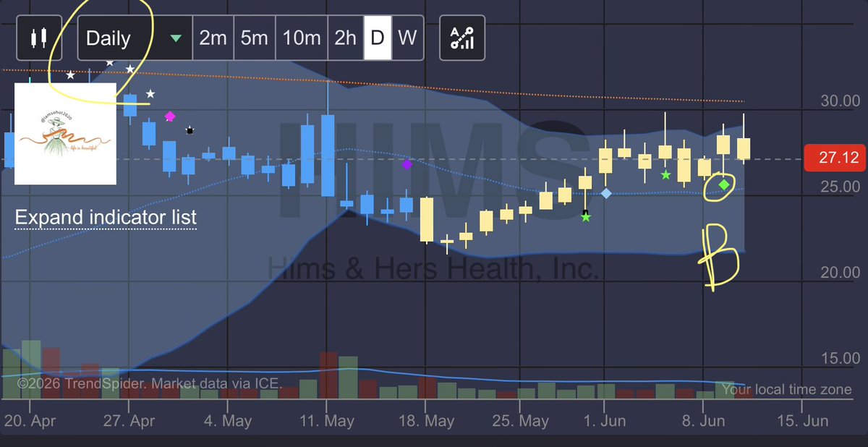Switch to the 5m timeframe
868x447 pixels.
click(254, 38)
